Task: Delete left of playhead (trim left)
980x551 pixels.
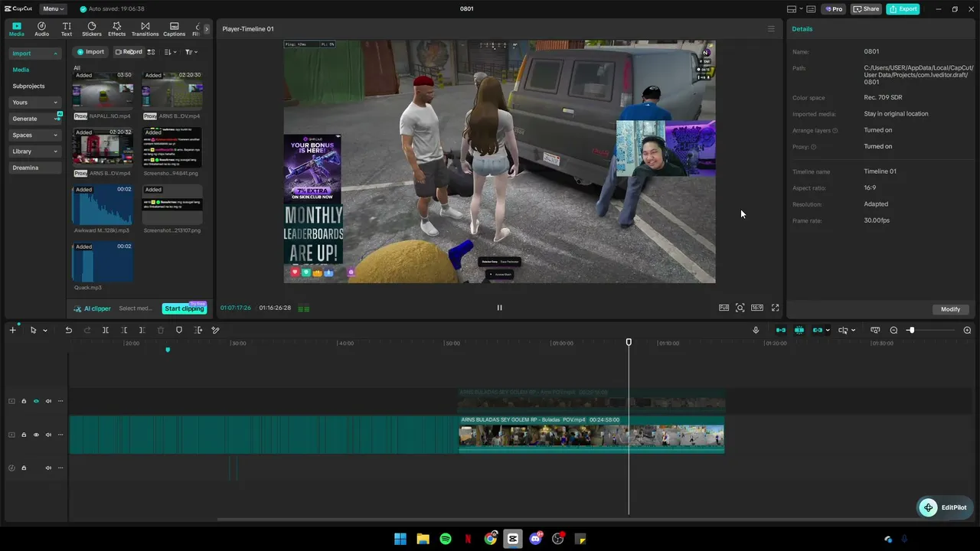Action: click(124, 330)
